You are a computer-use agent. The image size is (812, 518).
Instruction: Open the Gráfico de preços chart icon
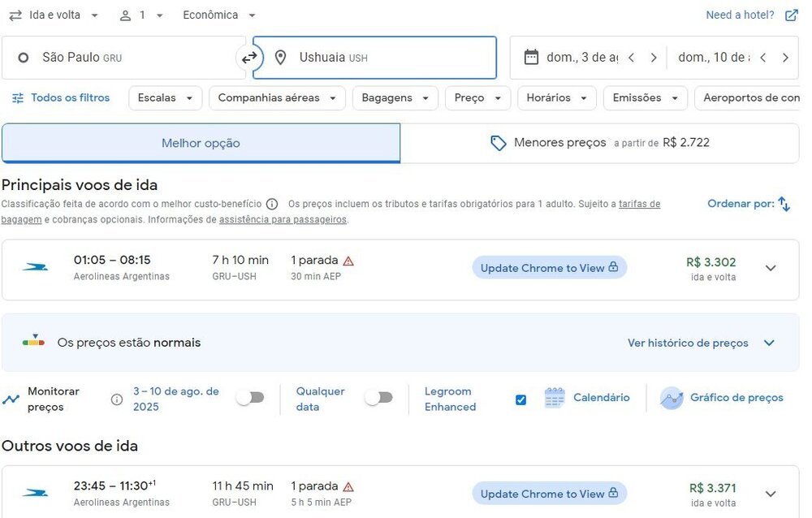click(672, 398)
